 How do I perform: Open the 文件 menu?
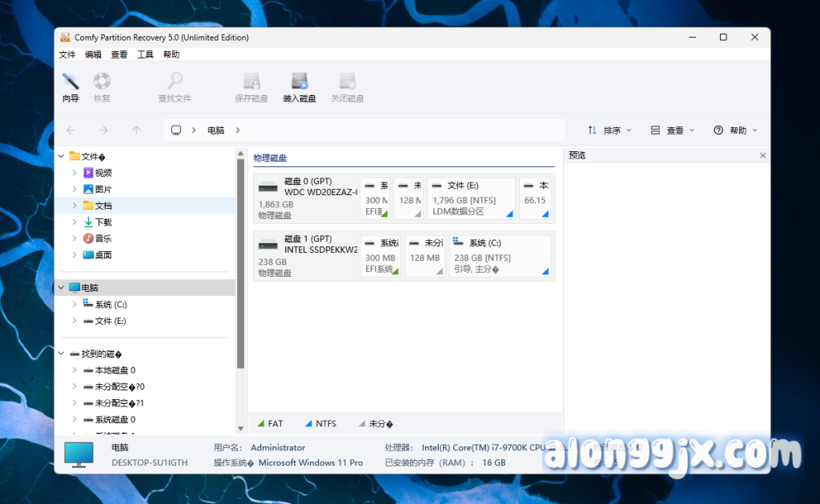pyautogui.click(x=67, y=54)
